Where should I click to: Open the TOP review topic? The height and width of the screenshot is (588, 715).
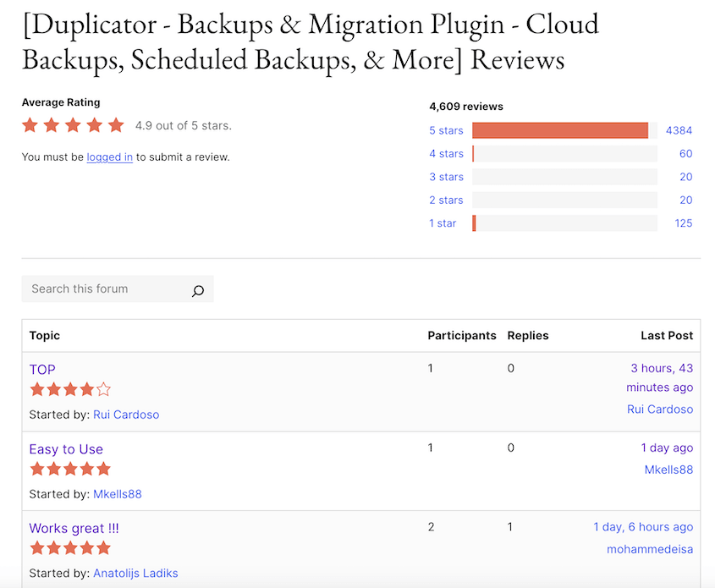click(x=42, y=370)
